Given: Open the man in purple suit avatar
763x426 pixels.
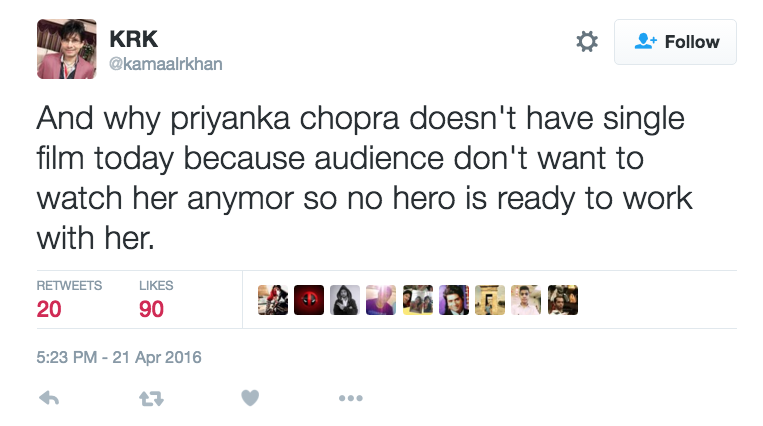Looking at the screenshot, I should (x=454, y=300).
